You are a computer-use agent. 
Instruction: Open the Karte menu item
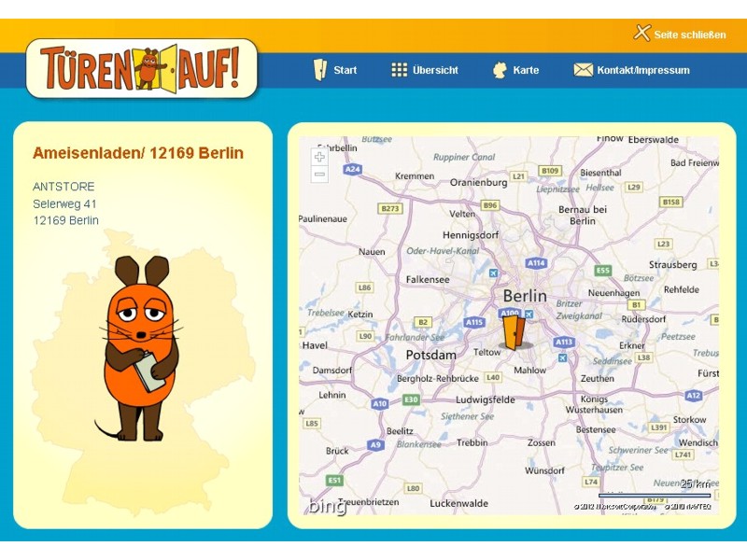[526, 70]
